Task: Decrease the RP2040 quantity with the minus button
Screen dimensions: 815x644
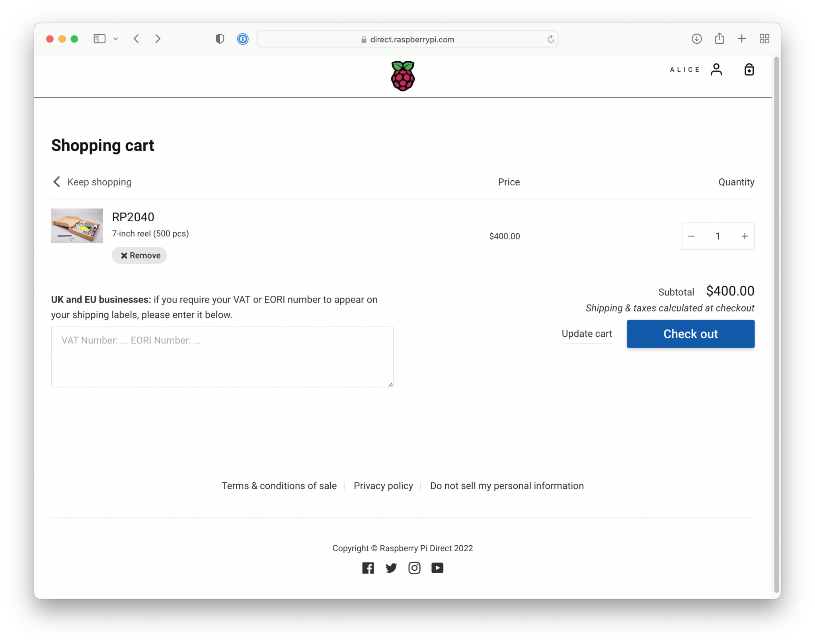Action: (x=691, y=236)
